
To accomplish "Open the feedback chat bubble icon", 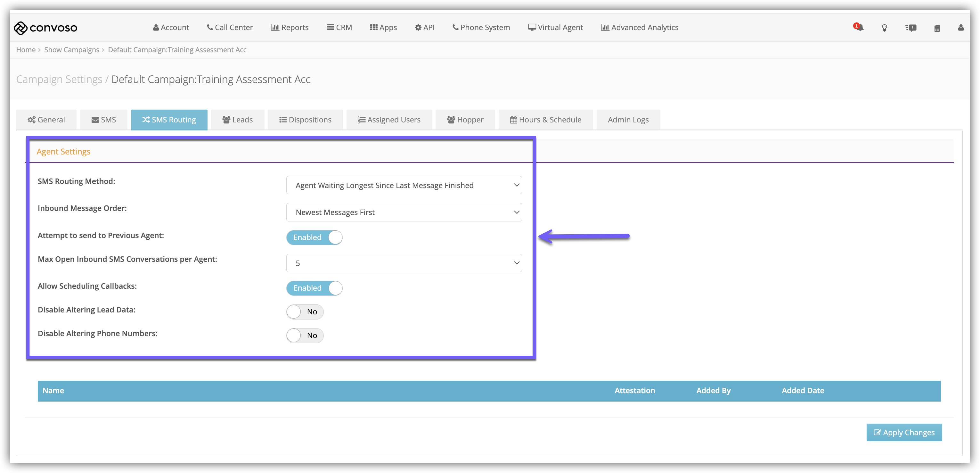I will [911, 28].
